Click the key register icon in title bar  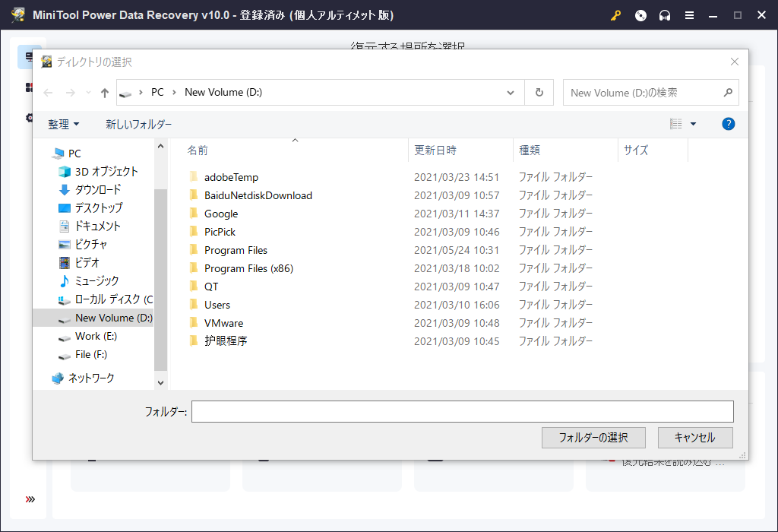click(x=615, y=15)
